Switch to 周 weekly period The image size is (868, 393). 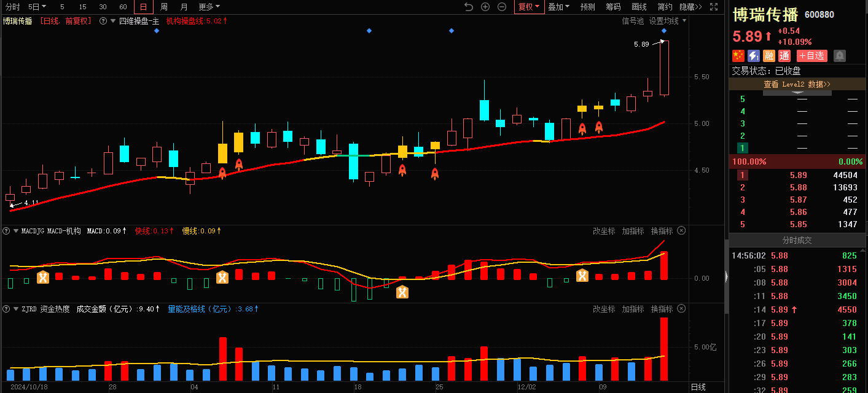click(163, 7)
